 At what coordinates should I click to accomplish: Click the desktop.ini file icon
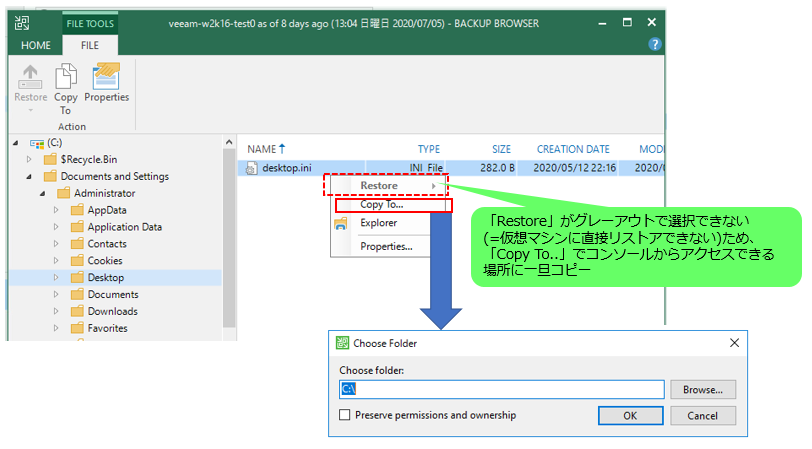252,168
